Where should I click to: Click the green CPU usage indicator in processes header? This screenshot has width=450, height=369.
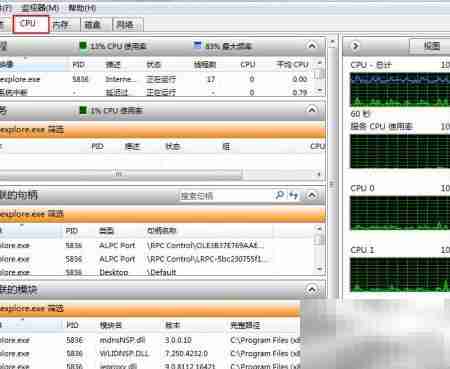[x=83, y=46]
